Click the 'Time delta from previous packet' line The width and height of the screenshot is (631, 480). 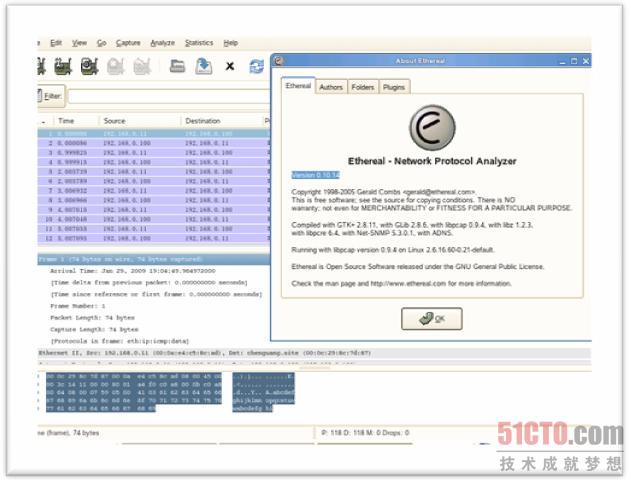click(x=149, y=282)
